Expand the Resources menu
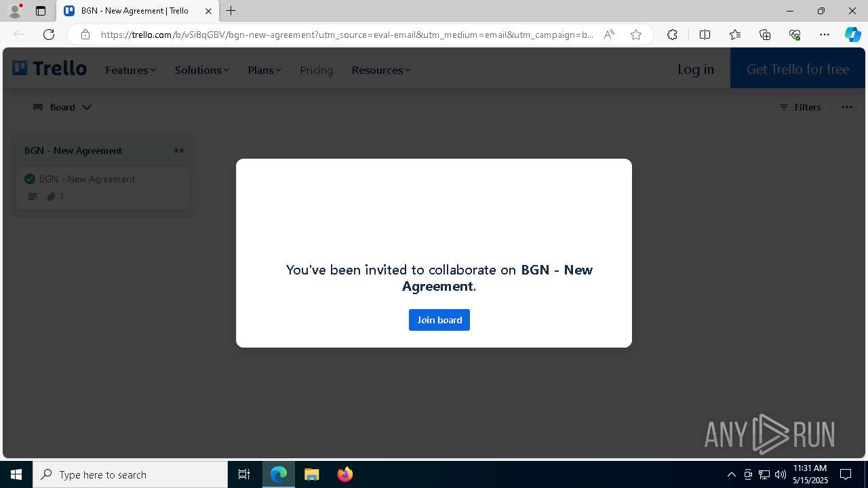 point(381,70)
